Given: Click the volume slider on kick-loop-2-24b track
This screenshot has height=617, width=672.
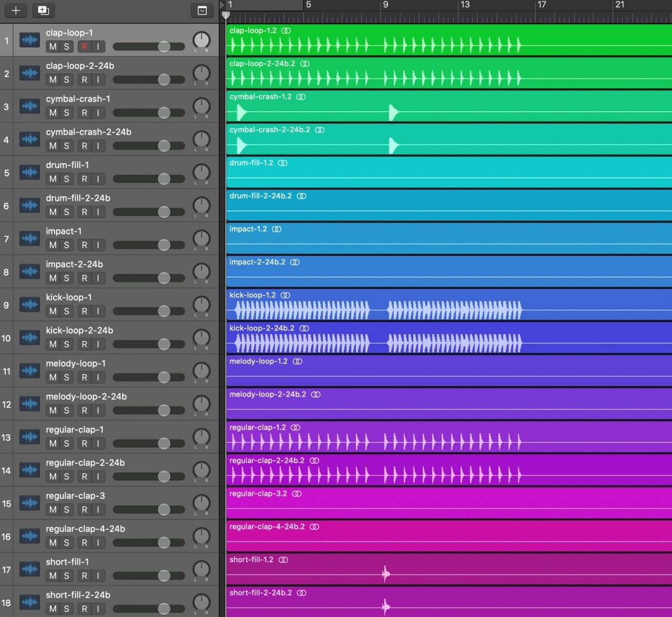Looking at the screenshot, I should tap(164, 344).
